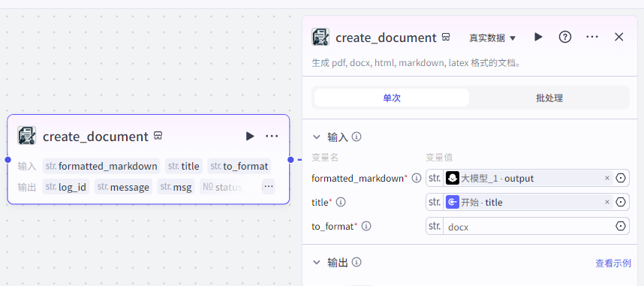644x286 pixels.
Task: Remove the 大模型_1 · output reference
Action: [607, 178]
